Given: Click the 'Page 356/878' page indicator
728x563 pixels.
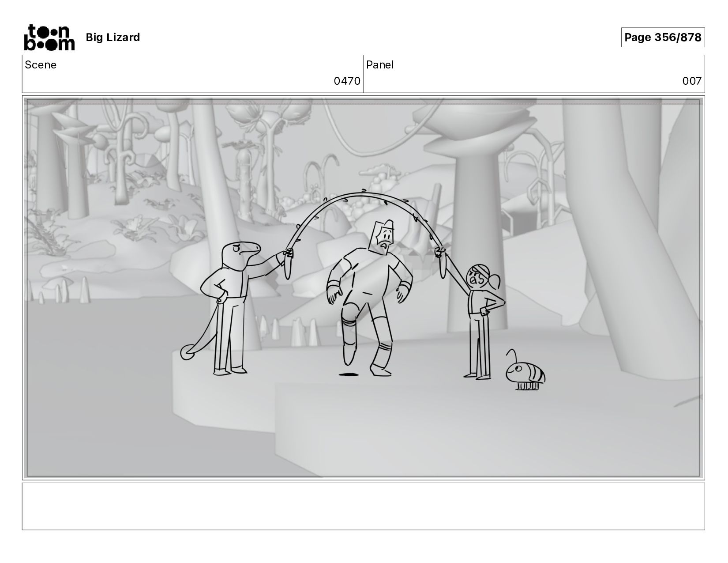Looking at the screenshot, I should [x=663, y=38].
